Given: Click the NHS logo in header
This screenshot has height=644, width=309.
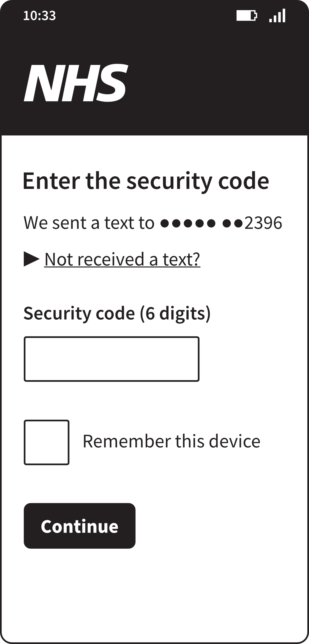Looking at the screenshot, I should click(76, 83).
